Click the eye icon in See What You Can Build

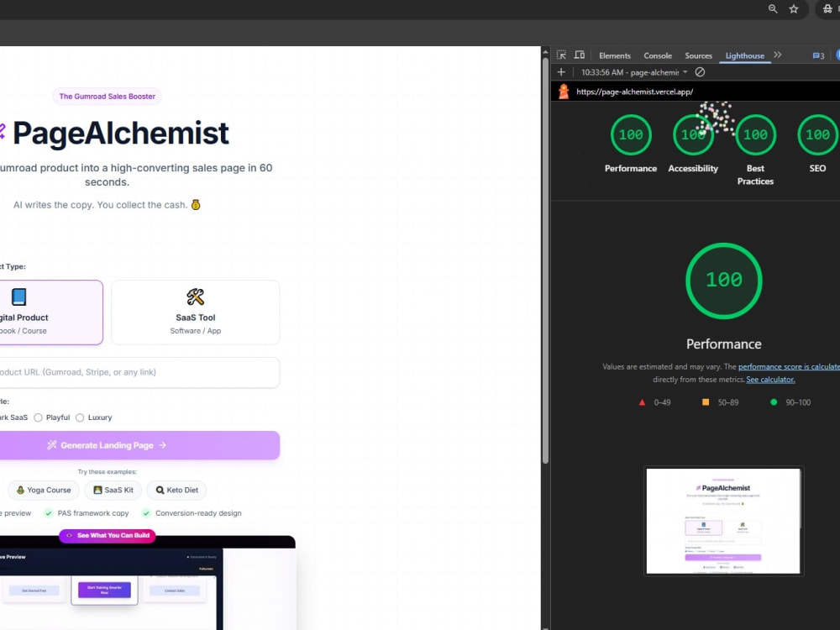point(69,535)
